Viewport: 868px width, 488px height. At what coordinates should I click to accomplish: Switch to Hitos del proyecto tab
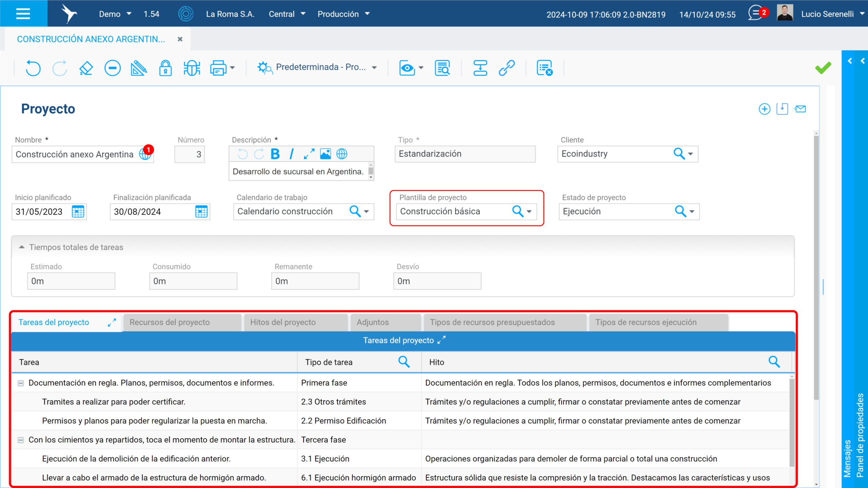click(x=296, y=322)
